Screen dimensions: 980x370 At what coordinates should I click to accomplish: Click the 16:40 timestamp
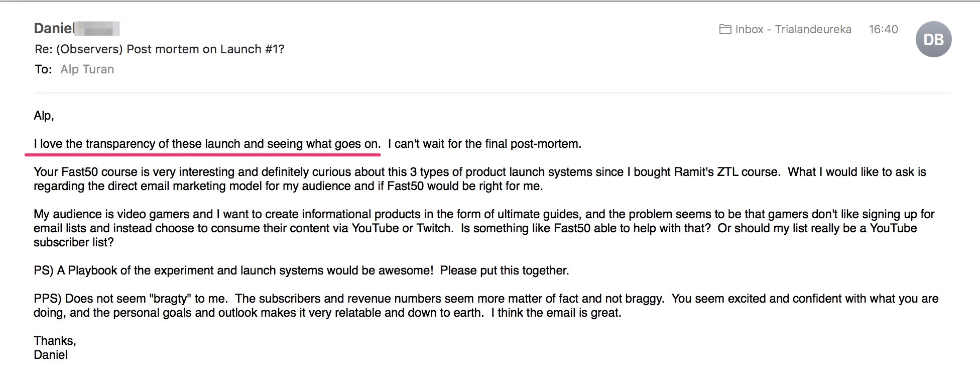[883, 30]
